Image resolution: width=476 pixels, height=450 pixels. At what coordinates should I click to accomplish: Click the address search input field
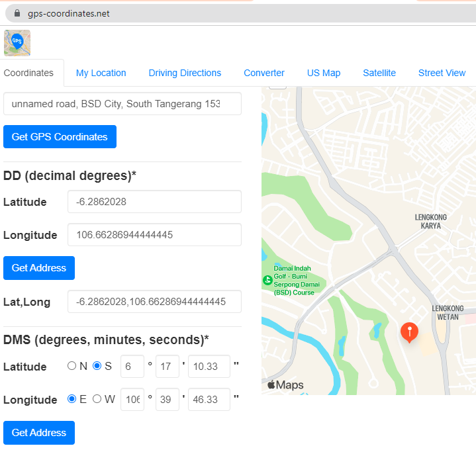pyautogui.click(x=122, y=104)
